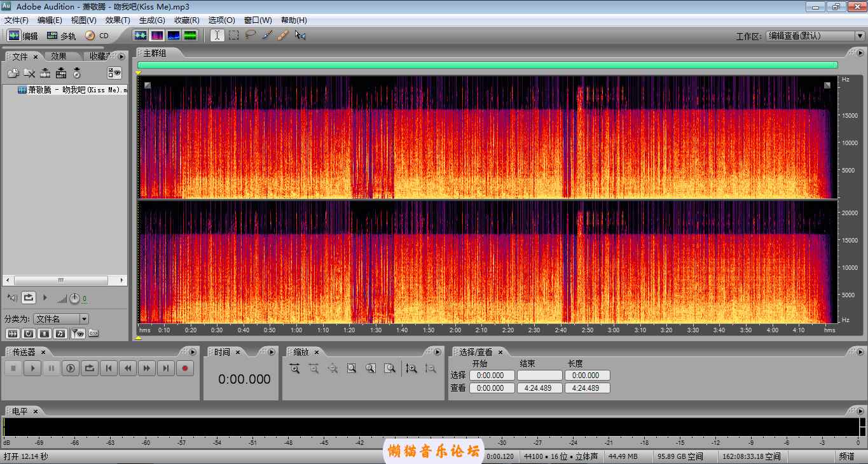Select the spectral pan display icon

[x=174, y=36]
